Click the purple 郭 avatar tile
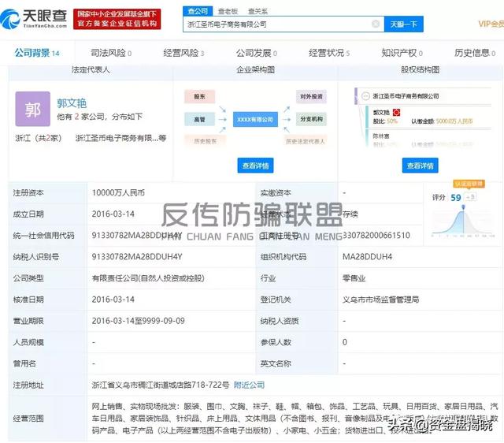 pos(33,109)
